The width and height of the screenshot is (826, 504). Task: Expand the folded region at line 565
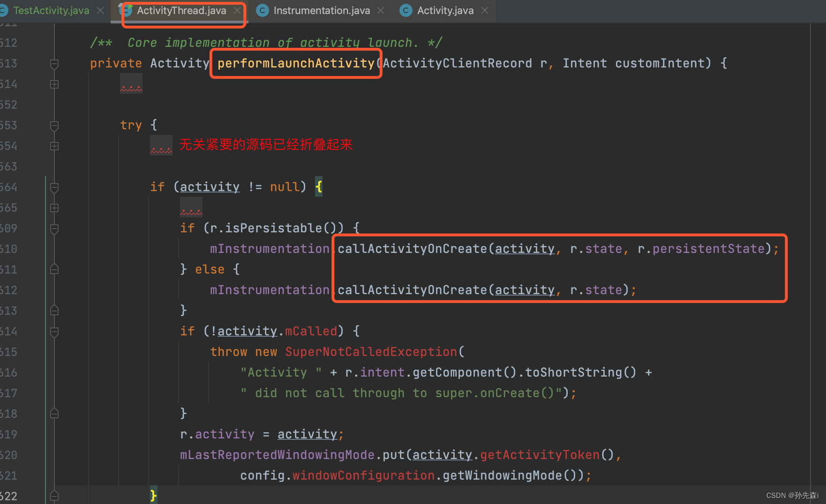coord(54,208)
